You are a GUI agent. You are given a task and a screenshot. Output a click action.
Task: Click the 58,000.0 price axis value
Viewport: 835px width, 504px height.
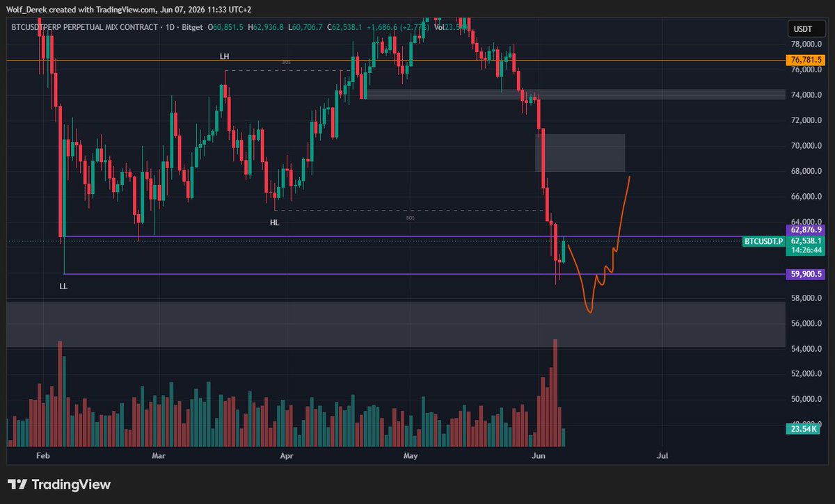[807, 298]
